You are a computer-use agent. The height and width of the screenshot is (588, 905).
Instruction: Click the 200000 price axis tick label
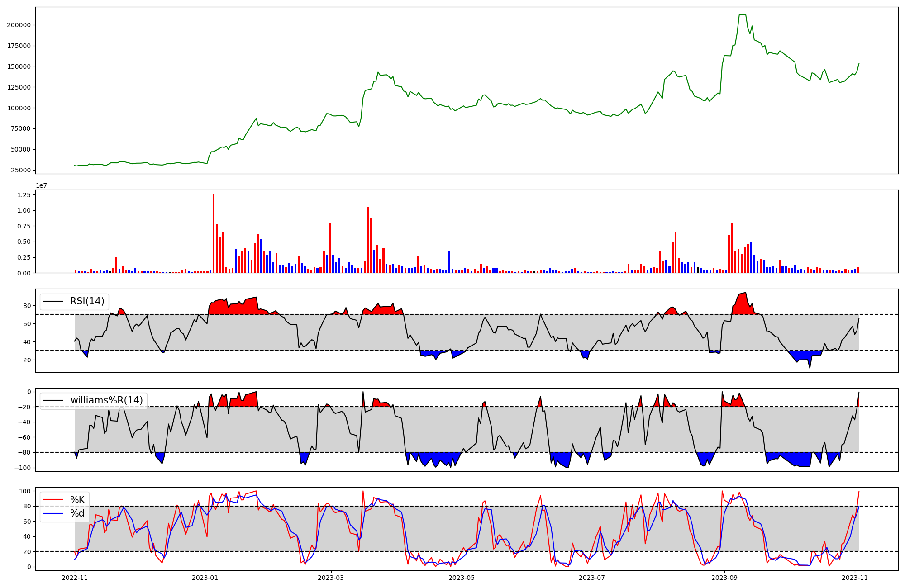(x=19, y=25)
